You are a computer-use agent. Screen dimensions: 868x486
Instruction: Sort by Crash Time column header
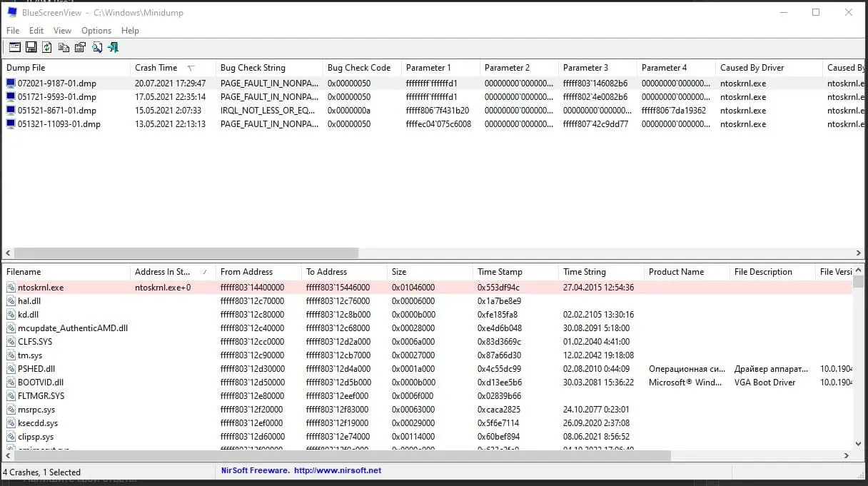point(173,68)
